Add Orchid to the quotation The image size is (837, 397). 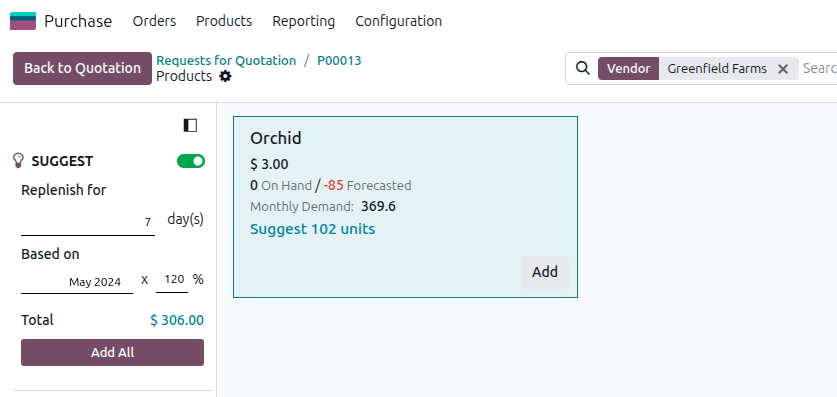(x=544, y=272)
